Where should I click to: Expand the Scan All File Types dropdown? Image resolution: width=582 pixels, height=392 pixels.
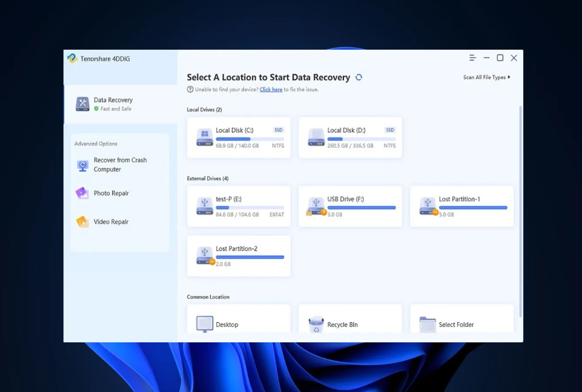pos(487,77)
